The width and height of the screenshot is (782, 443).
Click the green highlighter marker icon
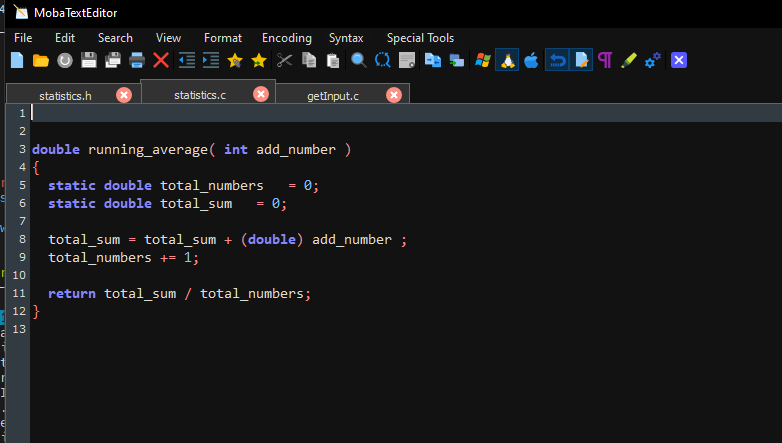click(629, 60)
